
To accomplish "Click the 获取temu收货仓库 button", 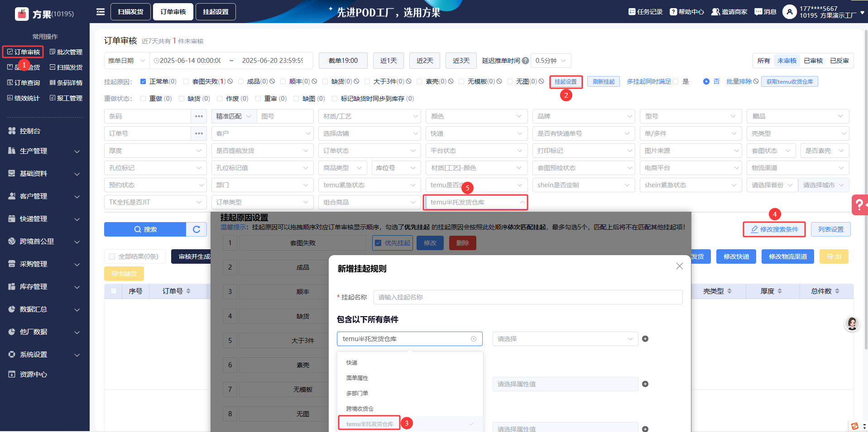I will 790,81.
